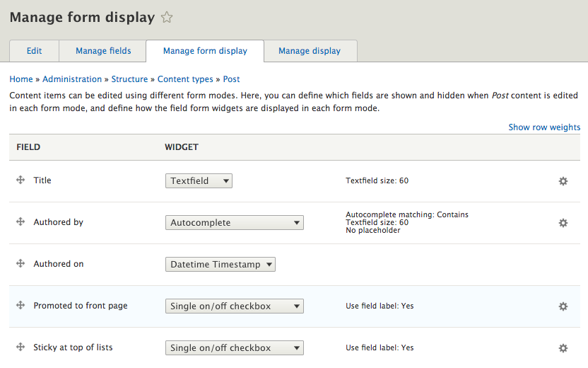Click drag handle for Promoted to front page

point(20,306)
